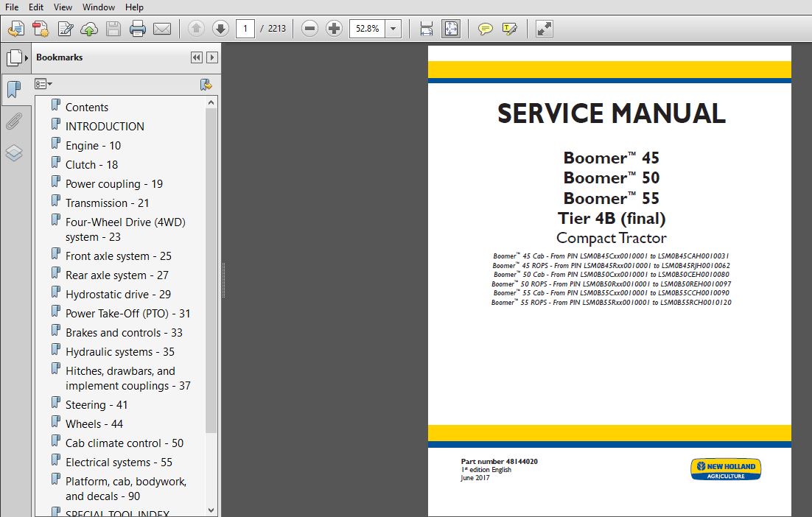This screenshot has height=517, width=812.
Task: Click the Save floppy disk icon
Action: coord(113,29)
